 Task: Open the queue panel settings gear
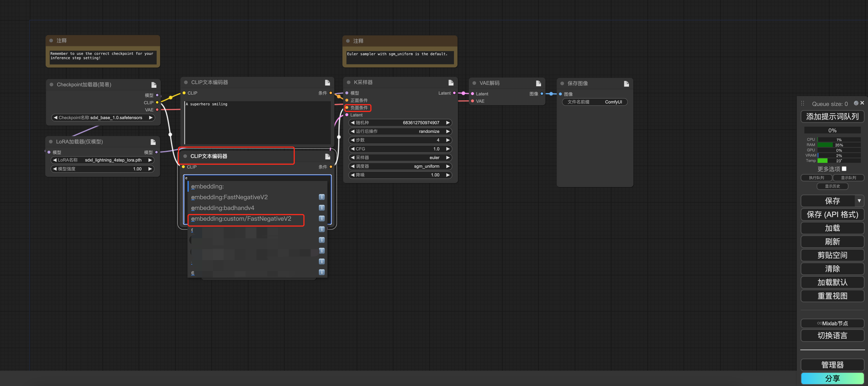(x=856, y=103)
